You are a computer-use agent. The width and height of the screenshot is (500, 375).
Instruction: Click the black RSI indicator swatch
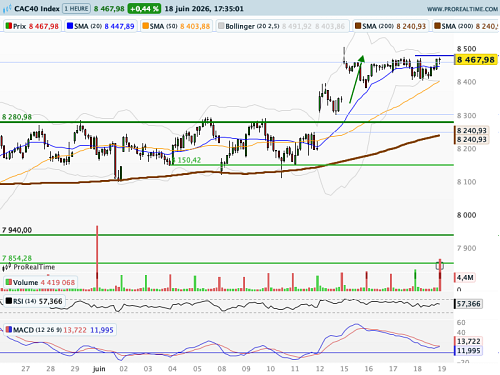point(9,301)
